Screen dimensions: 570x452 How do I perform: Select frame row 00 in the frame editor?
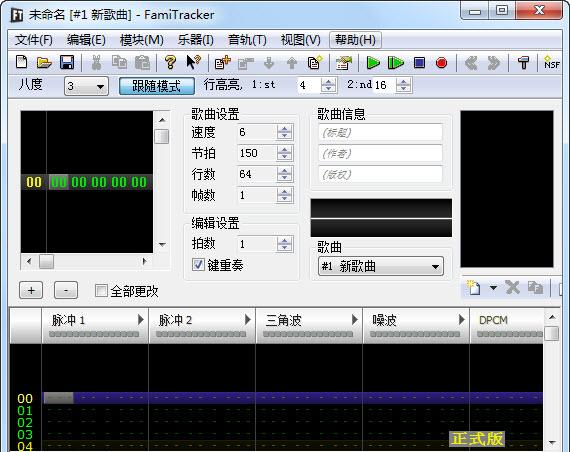87,182
